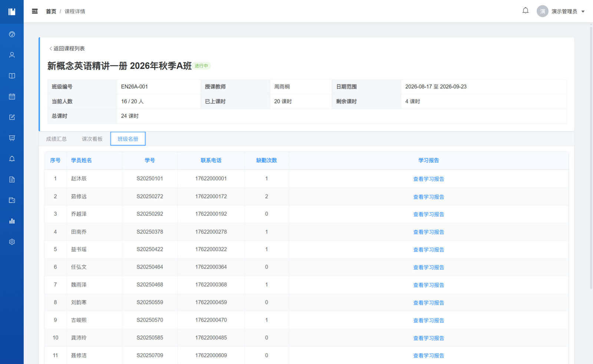
Task: Click the course title heading
Action: (x=119, y=66)
